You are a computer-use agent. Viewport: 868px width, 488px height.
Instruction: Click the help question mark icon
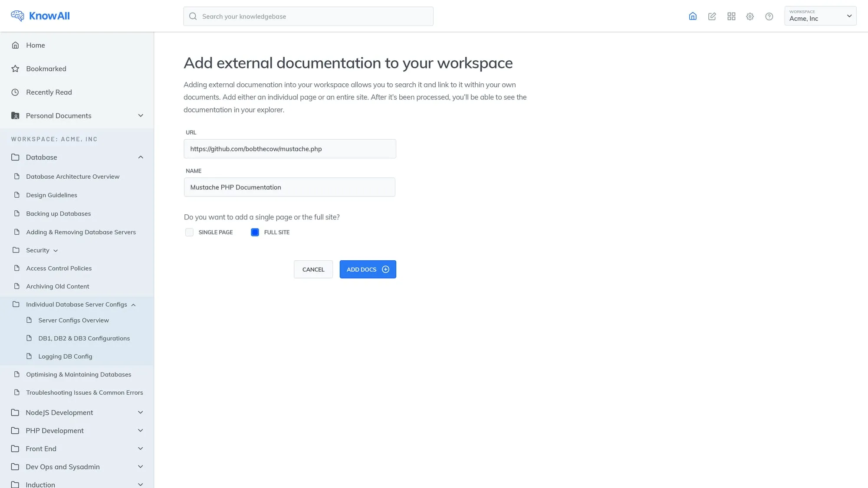(x=769, y=16)
